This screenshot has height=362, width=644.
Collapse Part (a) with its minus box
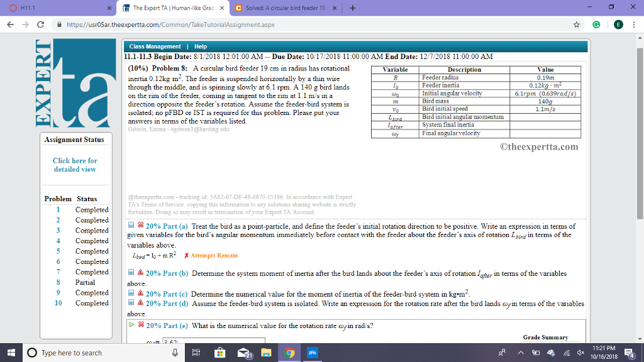(131, 225)
